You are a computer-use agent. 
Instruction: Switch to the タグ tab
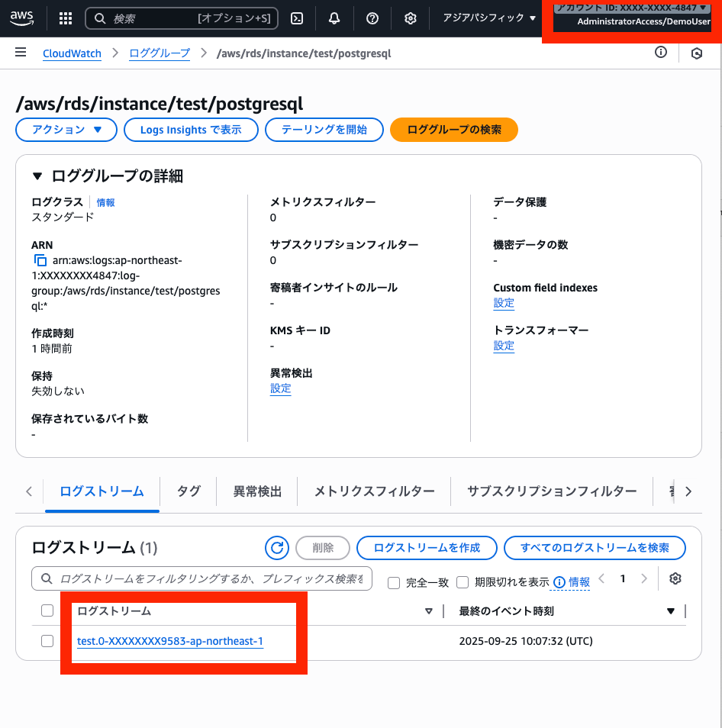point(189,491)
